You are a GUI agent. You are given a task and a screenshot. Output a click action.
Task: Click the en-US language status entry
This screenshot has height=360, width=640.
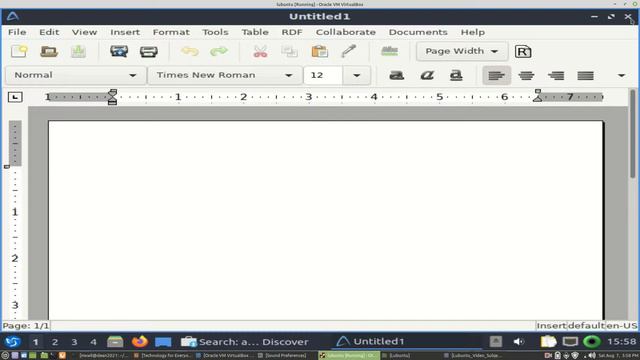click(621, 326)
